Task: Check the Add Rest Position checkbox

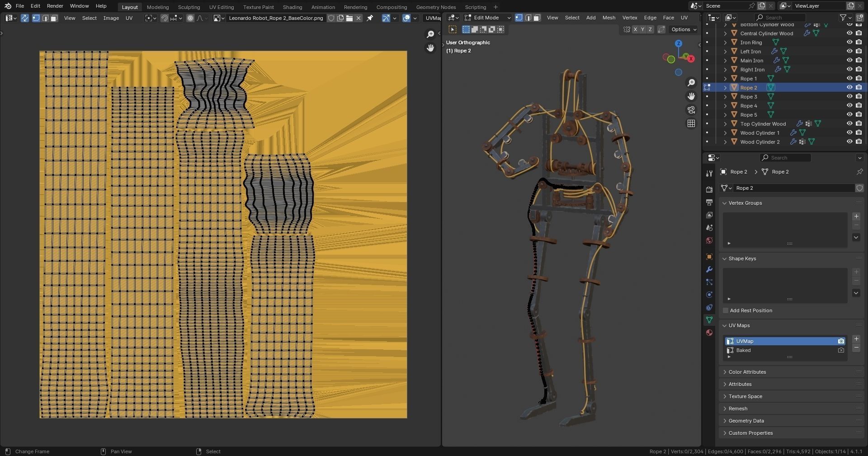Action: coord(726,310)
